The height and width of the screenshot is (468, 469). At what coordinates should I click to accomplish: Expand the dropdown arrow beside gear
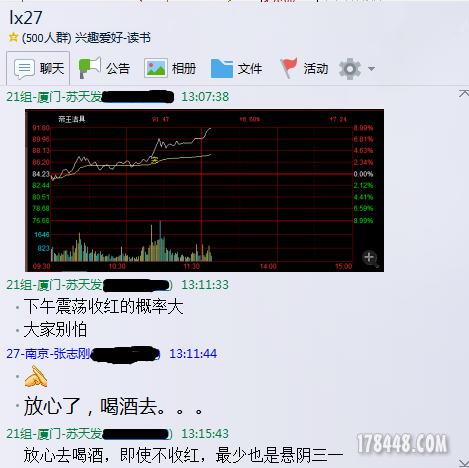click(371, 69)
